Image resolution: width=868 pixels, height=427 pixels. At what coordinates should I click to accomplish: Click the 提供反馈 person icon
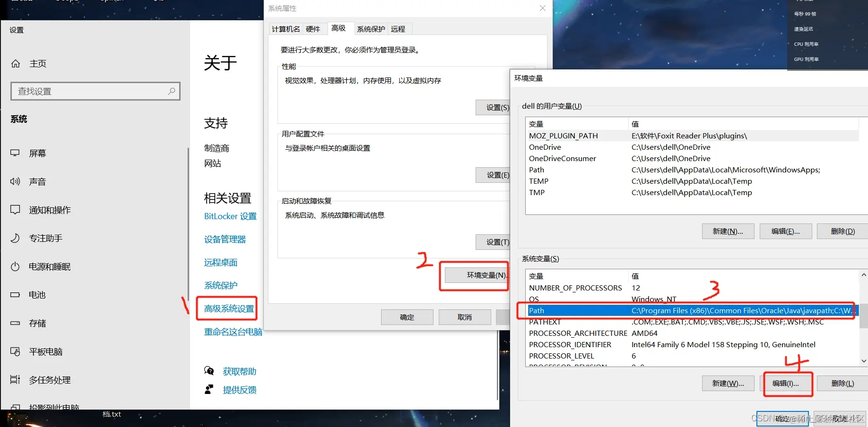(x=209, y=389)
